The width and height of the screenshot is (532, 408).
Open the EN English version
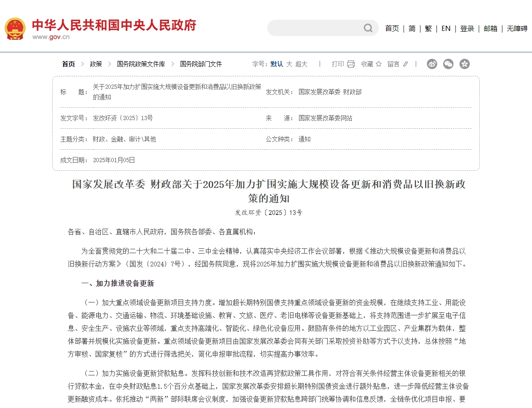[x=446, y=28]
